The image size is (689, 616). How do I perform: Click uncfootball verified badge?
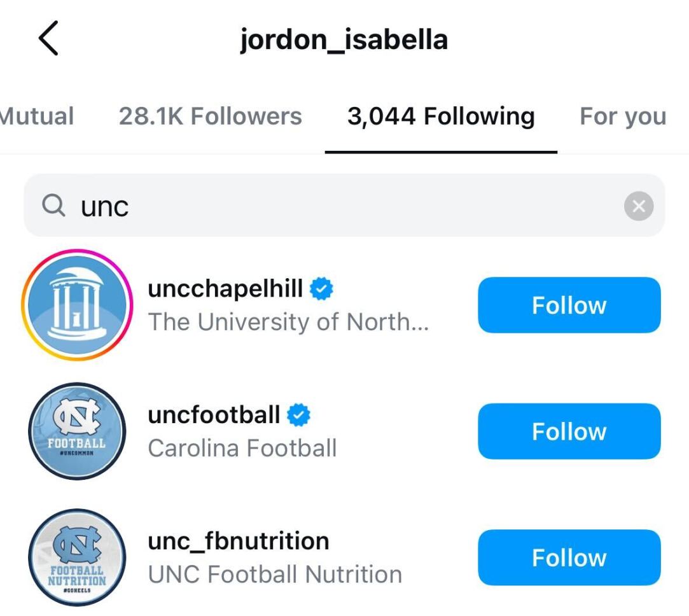click(298, 416)
